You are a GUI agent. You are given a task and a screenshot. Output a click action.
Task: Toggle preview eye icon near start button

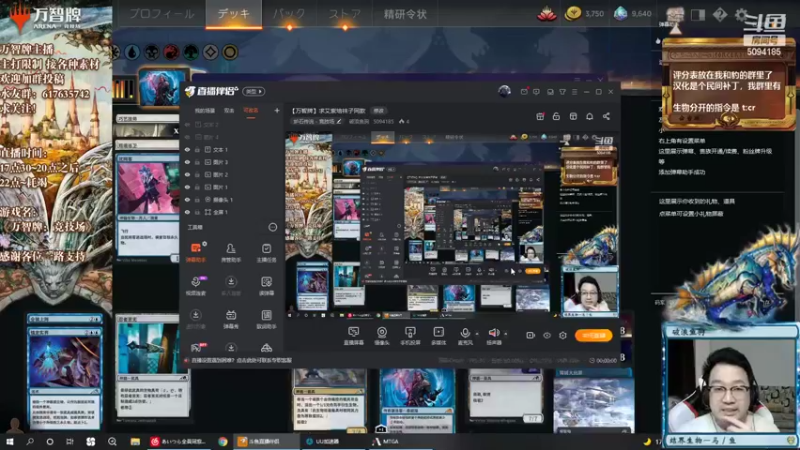[x=547, y=335]
